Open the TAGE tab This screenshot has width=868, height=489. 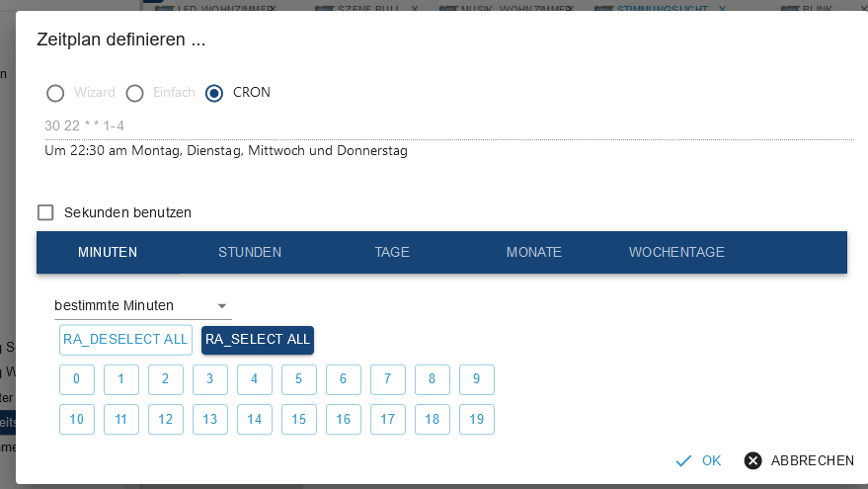click(392, 253)
